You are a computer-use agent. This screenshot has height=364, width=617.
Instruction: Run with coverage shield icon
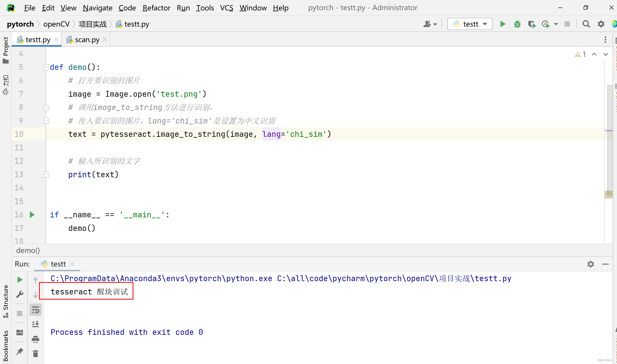point(531,24)
